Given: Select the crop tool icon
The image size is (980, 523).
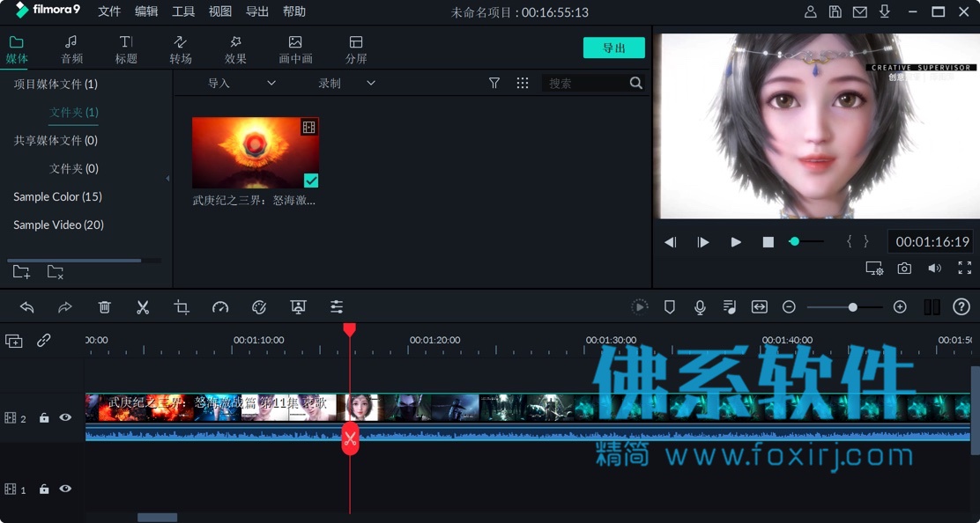Looking at the screenshot, I should [x=182, y=307].
